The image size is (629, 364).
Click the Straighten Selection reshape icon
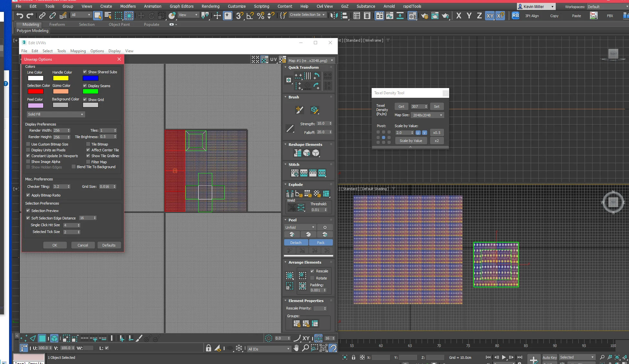297,153
